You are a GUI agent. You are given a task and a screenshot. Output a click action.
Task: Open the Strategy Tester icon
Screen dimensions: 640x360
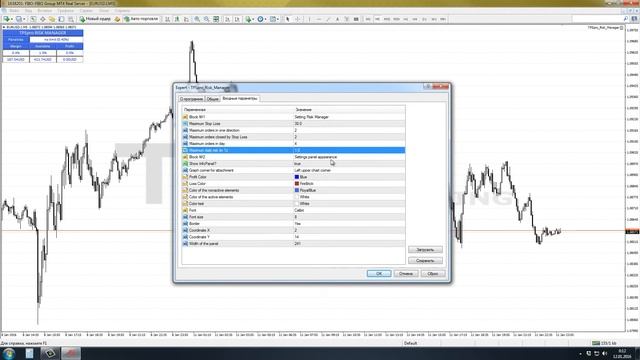[x=71, y=19]
